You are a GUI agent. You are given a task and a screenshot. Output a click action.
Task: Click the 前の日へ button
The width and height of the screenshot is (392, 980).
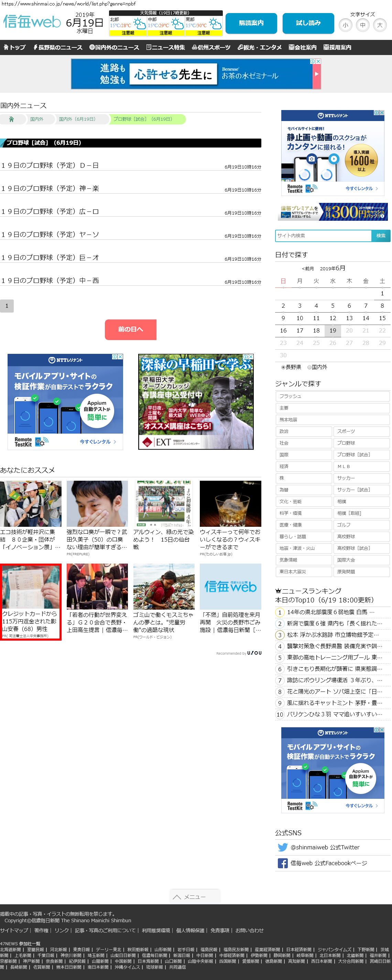click(131, 329)
